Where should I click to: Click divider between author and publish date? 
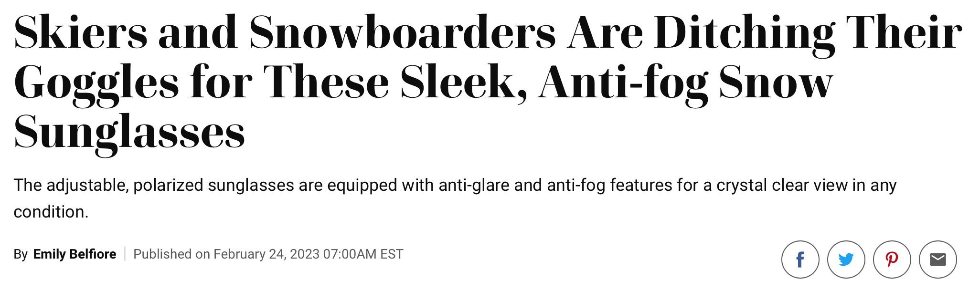pyautogui.click(x=125, y=254)
